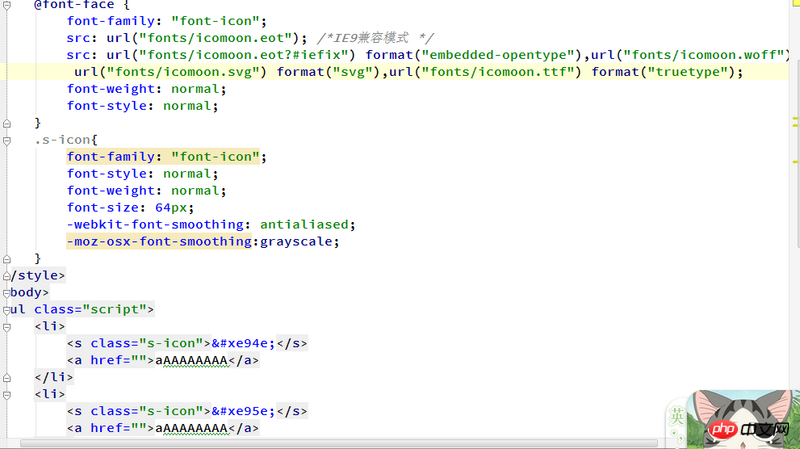Toggle fold marker beside /style tag

(7, 276)
